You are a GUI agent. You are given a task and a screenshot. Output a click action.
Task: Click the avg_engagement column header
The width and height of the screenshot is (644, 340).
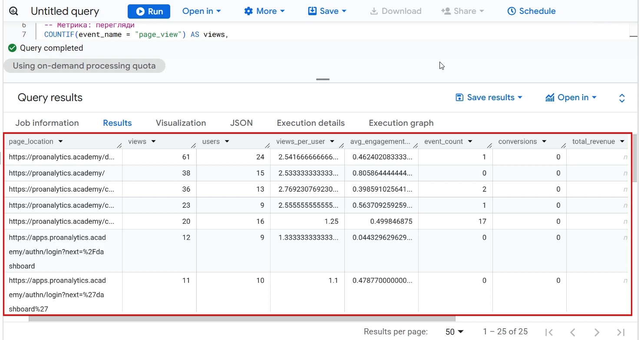381,141
